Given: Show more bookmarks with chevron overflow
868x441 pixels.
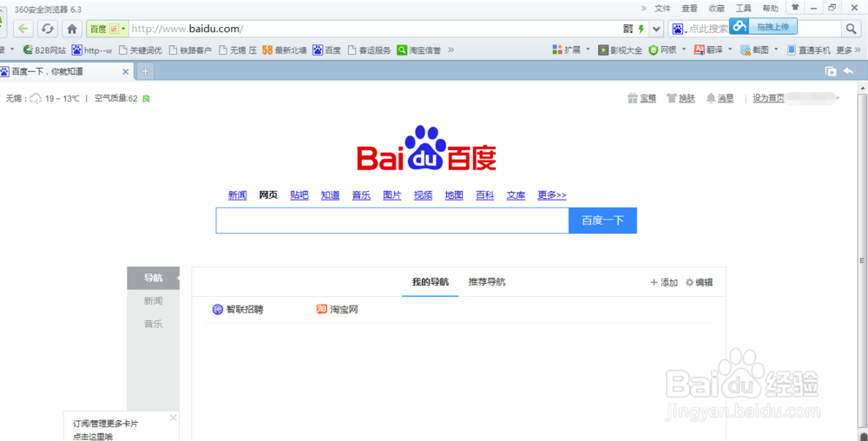Looking at the screenshot, I should point(451,49).
